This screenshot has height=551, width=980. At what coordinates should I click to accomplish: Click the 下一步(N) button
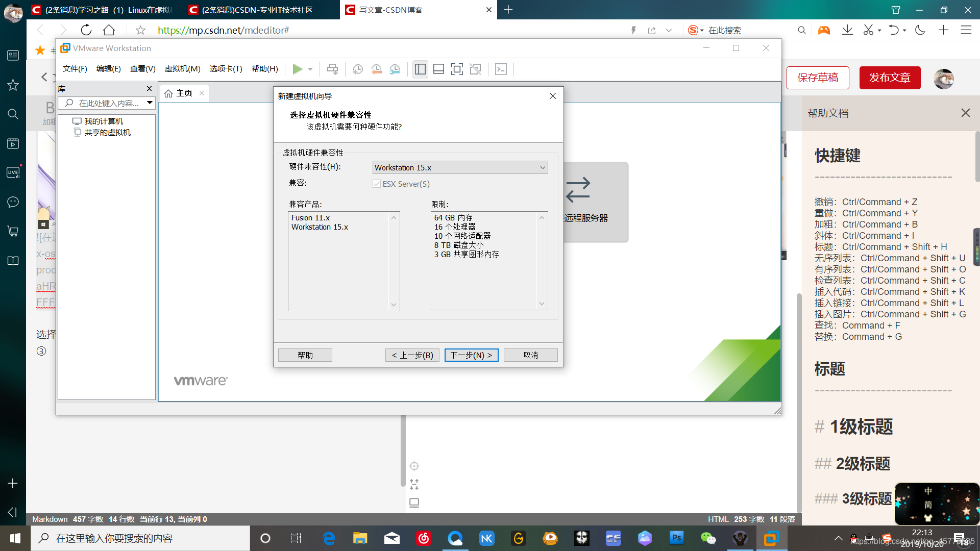coord(471,355)
